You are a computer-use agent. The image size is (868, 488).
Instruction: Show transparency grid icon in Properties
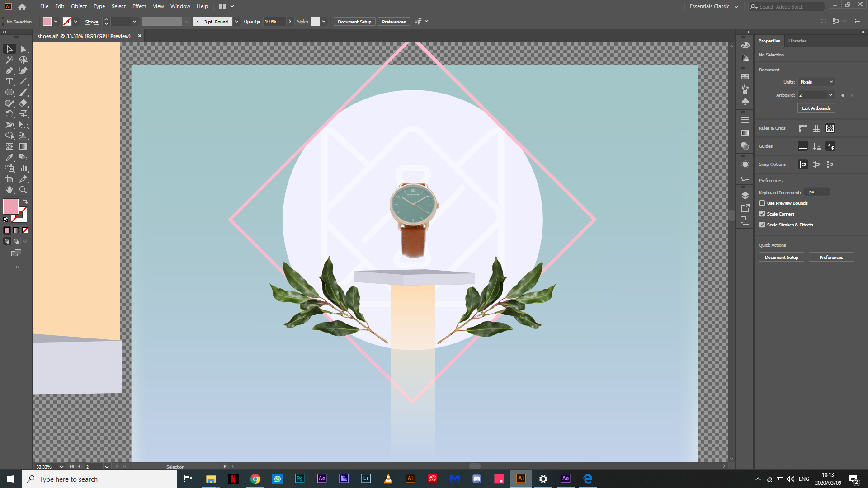pos(830,128)
